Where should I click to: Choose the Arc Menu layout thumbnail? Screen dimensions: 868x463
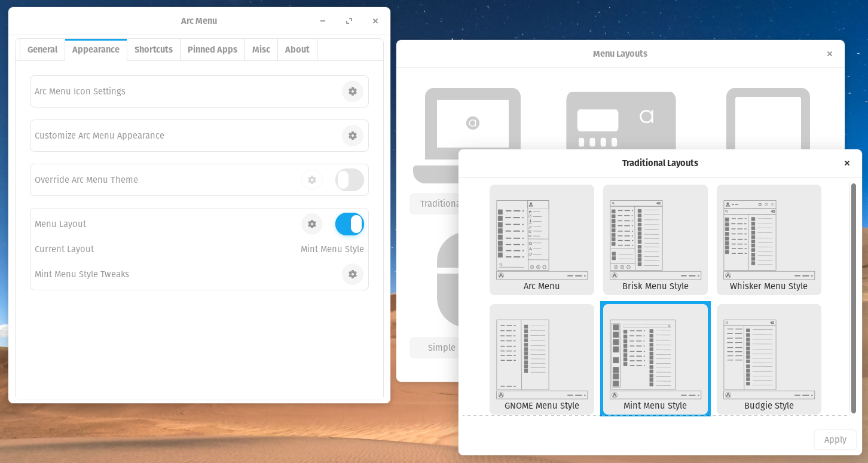[x=542, y=240]
